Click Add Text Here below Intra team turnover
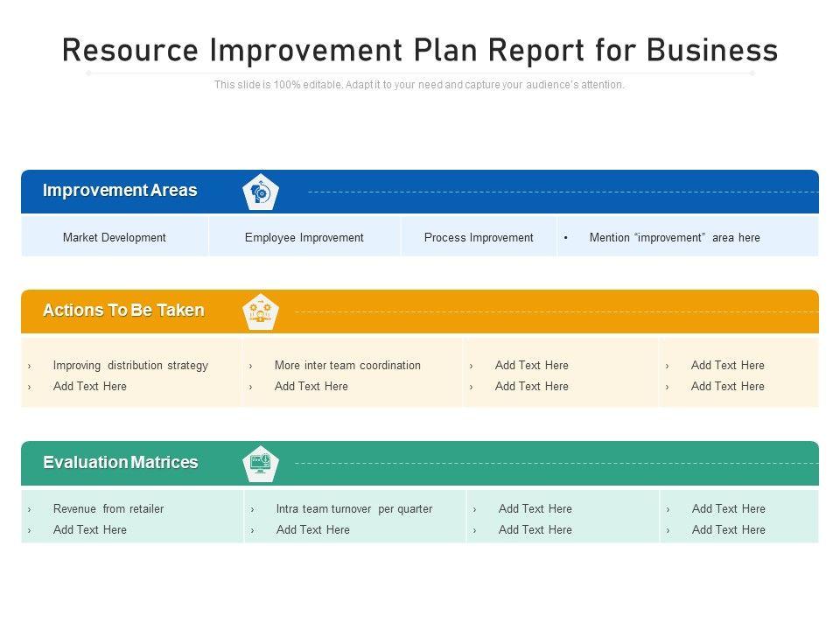The height and width of the screenshot is (630, 840). tap(313, 529)
